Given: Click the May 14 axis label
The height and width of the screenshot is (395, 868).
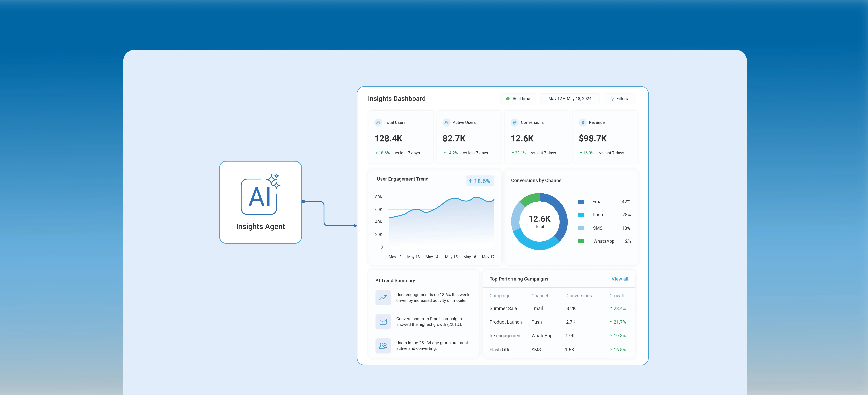Looking at the screenshot, I should click(432, 257).
